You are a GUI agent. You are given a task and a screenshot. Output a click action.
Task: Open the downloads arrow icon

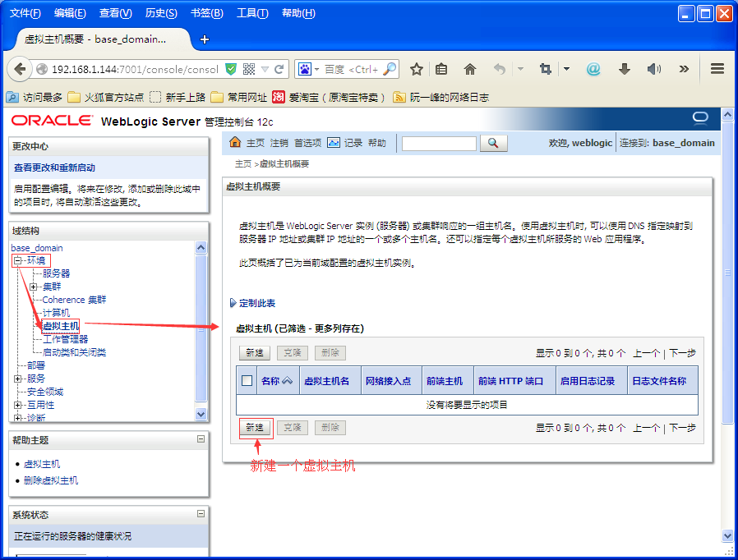click(624, 70)
